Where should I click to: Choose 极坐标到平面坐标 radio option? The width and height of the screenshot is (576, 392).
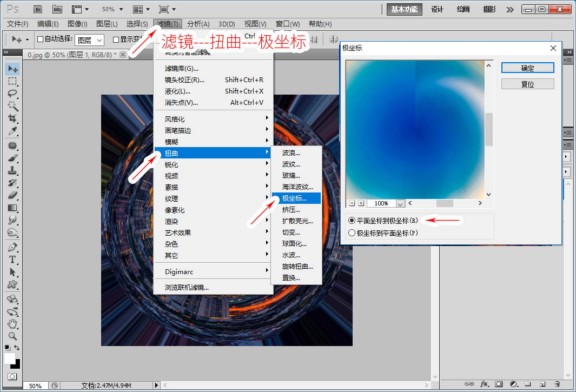[352, 233]
